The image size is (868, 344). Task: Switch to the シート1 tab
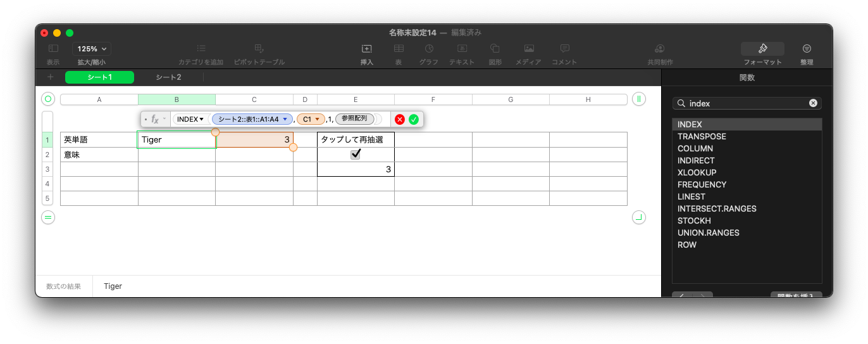tap(99, 77)
